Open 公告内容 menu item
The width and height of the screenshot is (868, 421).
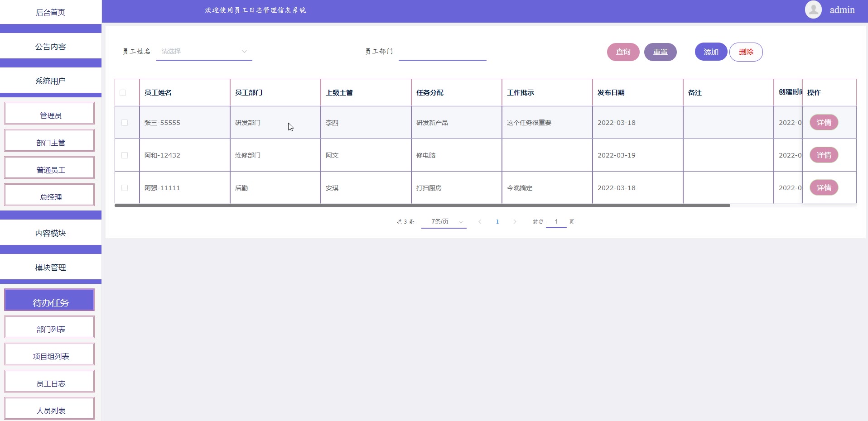pos(50,47)
